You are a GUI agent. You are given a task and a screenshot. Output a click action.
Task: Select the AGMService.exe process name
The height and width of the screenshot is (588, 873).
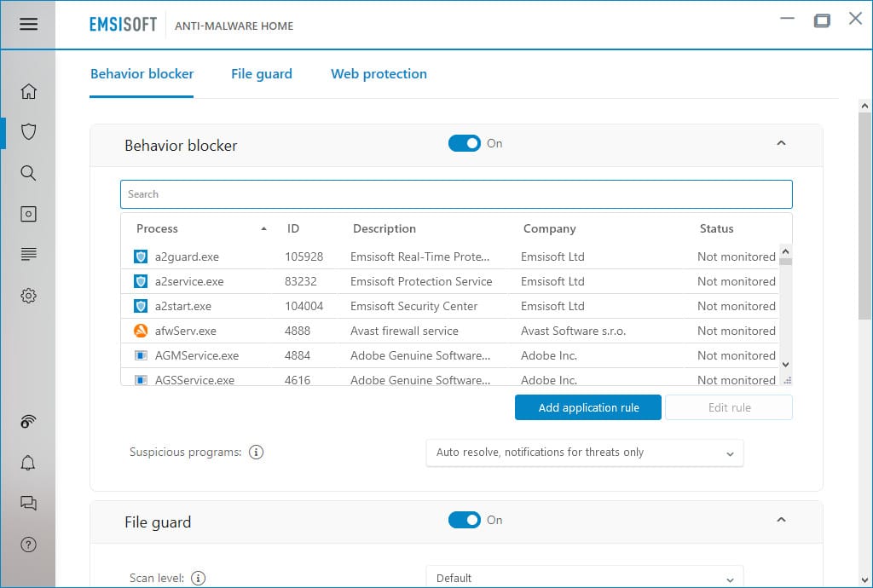(197, 355)
